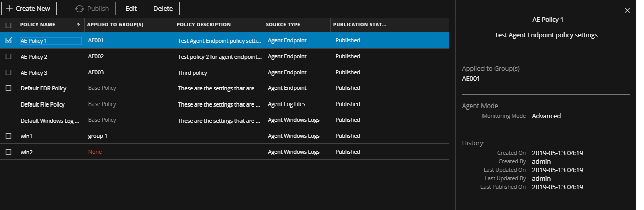This screenshot has height=210, width=644.
Task: Click the Last Published On date value
Action: (557, 187)
